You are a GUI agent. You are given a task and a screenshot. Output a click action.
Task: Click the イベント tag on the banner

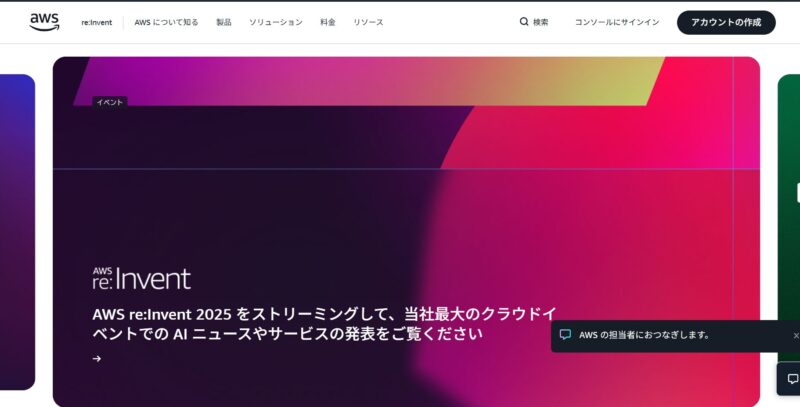tap(110, 102)
